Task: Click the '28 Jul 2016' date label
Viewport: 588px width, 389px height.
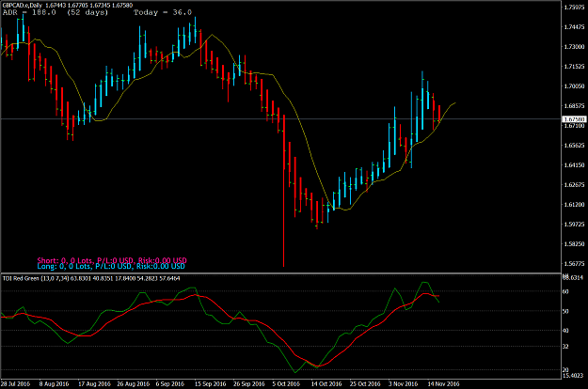Action: (15, 383)
